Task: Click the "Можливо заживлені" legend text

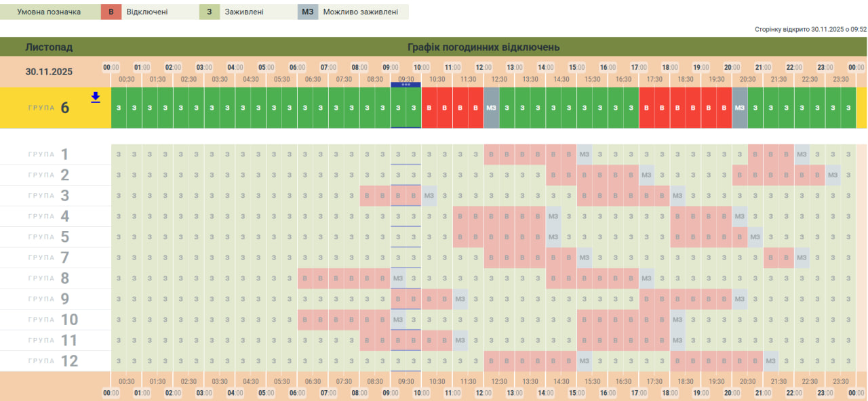Action: [360, 12]
